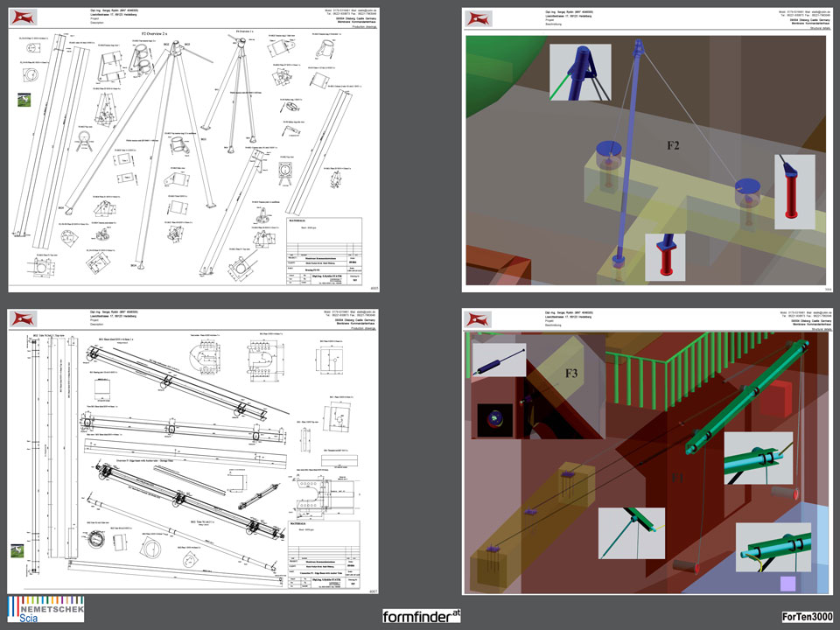Image resolution: width=840 pixels, height=630 pixels.
Task: Select blue disc anchor left of F2 mast
Action: (609, 150)
